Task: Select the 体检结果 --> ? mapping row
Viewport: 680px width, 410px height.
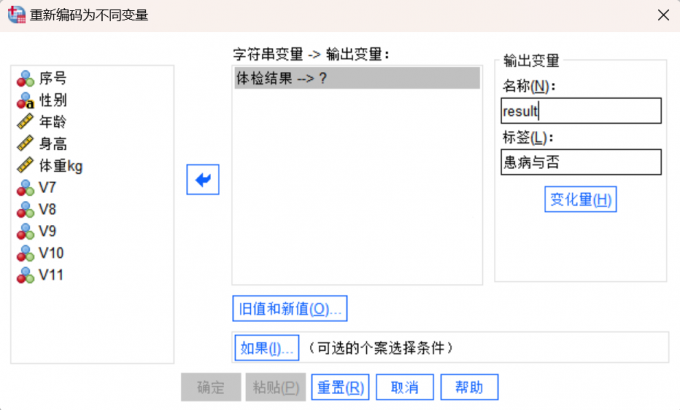Action: [357, 78]
